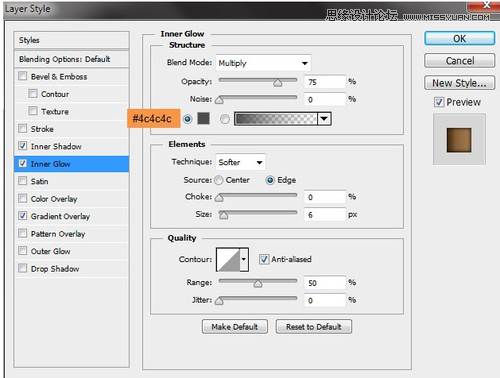Open the Contour picker arrow
500x378 pixels.
[x=244, y=259]
